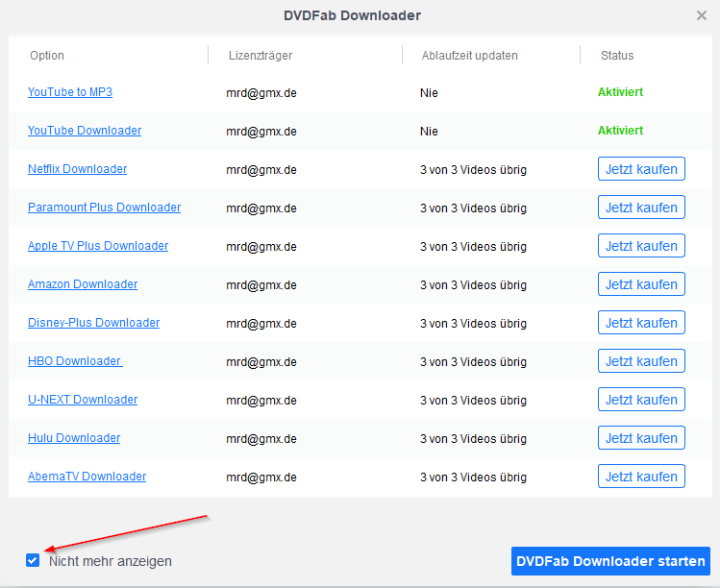
Task: Select the 'Status' column header
Action: pyautogui.click(x=617, y=56)
